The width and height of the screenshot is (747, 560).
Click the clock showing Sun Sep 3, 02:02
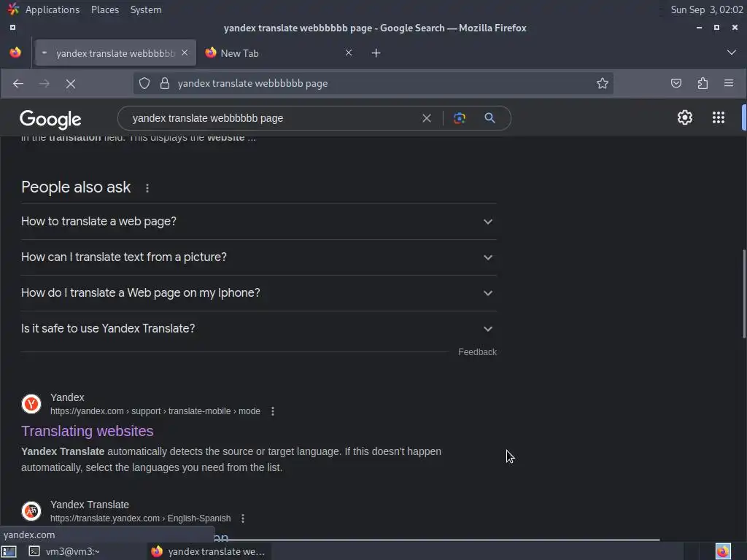point(706,9)
